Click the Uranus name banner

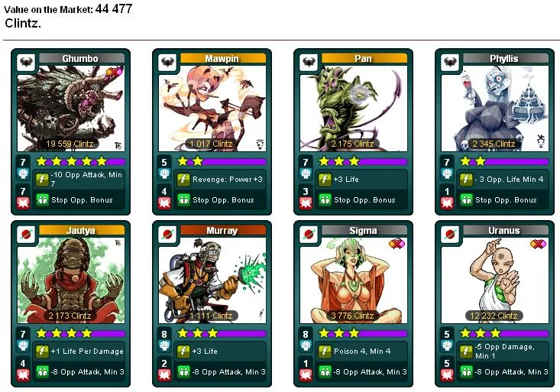point(505,230)
